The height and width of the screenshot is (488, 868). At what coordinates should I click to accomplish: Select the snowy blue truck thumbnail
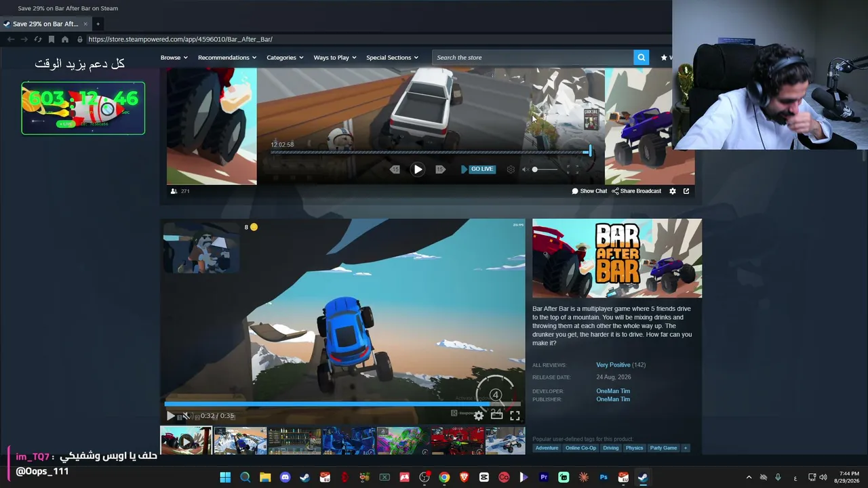coord(240,441)
